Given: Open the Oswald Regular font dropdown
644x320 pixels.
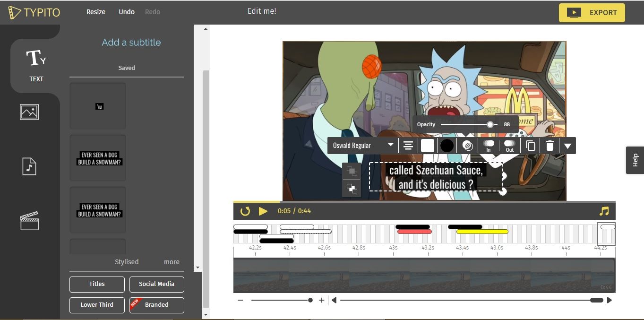Looking at the screenshot, I should pos(363,146).
